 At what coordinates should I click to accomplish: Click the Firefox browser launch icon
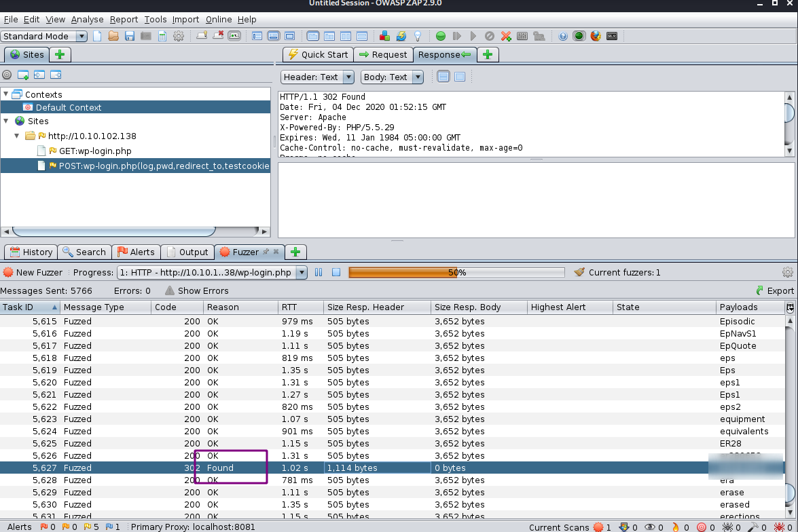click(596, 36)
